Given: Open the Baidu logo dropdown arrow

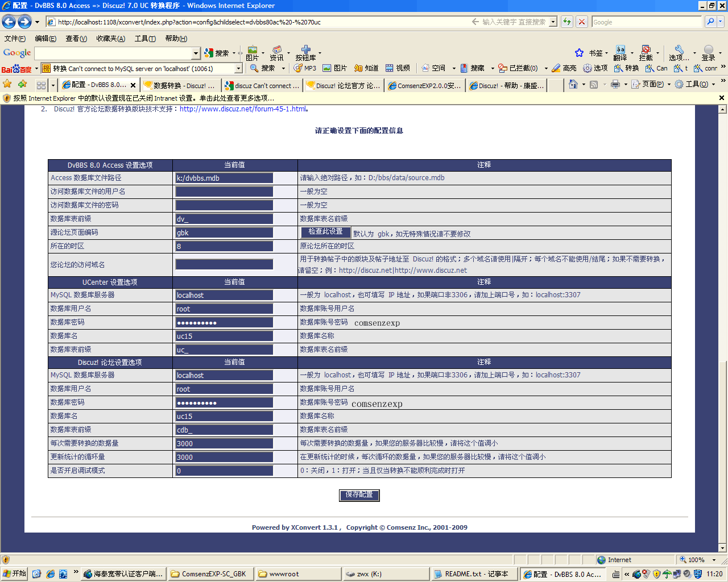Looking at the screenshot, I should point(36,68).
